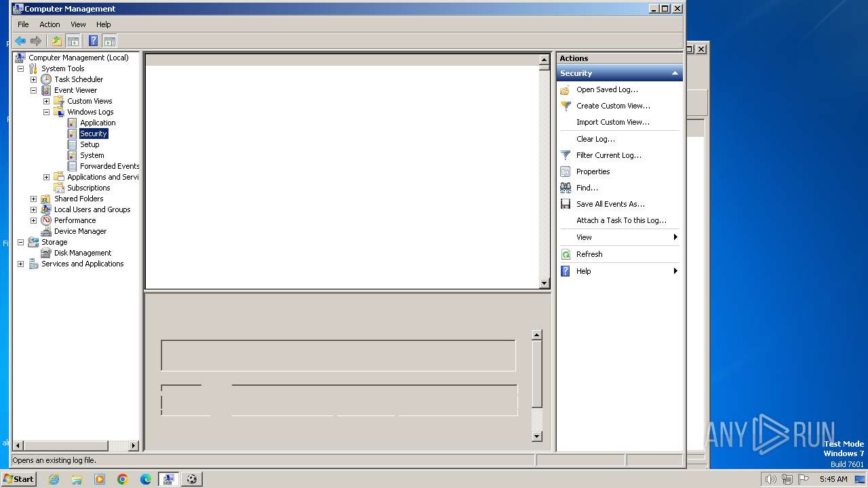
Task: Toggle Show/Hide Console Tree icon
Action: 73,41
